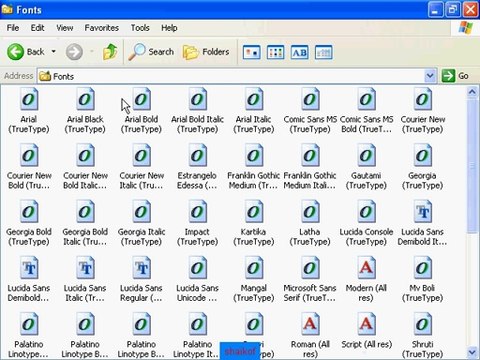Select the Lucida Sans Regular font
This screenshot has height=360, width=480.
(142, 268)
